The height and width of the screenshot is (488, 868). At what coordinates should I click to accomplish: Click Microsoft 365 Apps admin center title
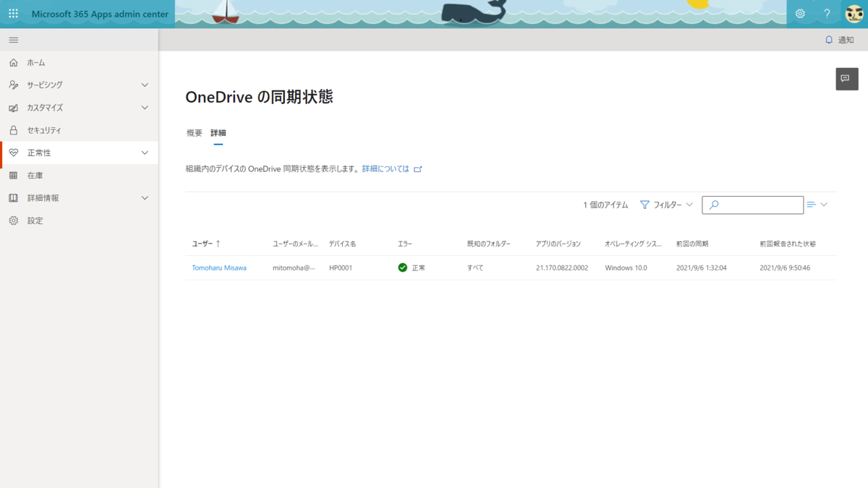point(100,14)
